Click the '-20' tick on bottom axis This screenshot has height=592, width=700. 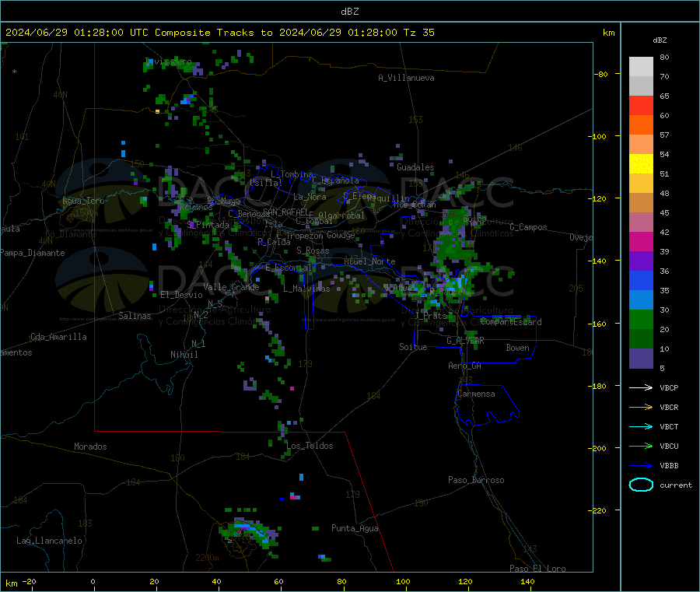pos(30,582)
